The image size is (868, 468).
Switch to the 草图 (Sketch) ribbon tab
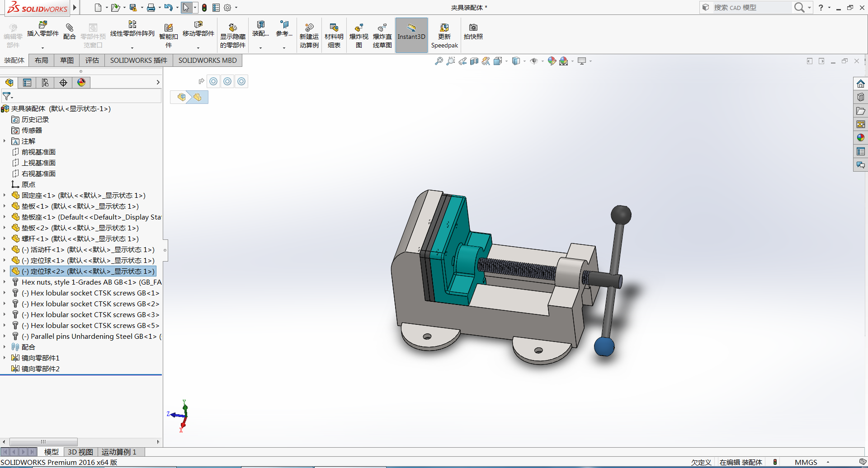67,61
